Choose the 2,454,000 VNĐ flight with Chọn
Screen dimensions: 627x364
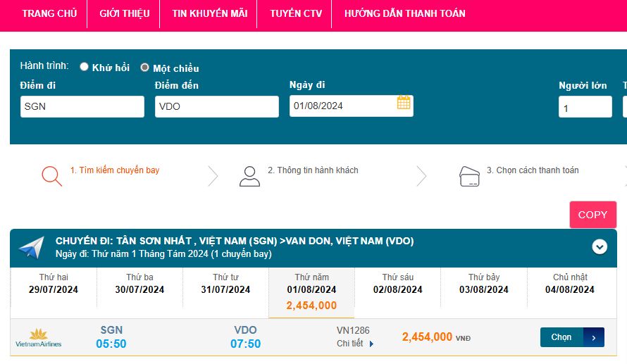[x=561, y=337]
